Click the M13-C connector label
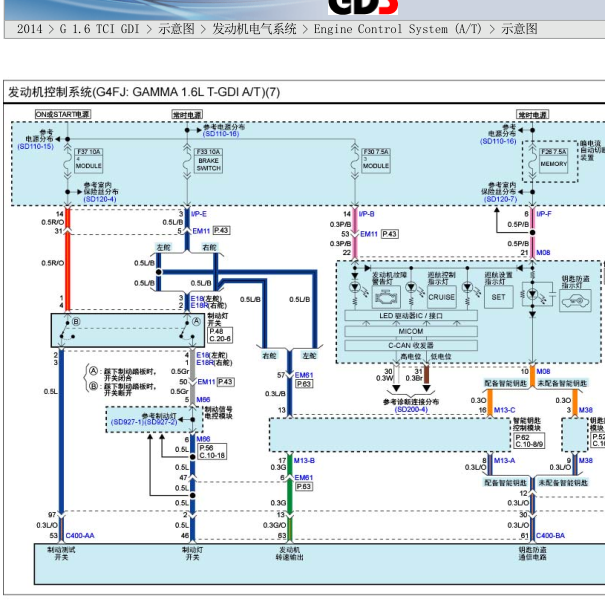605x608 pixels. [505, 410]
